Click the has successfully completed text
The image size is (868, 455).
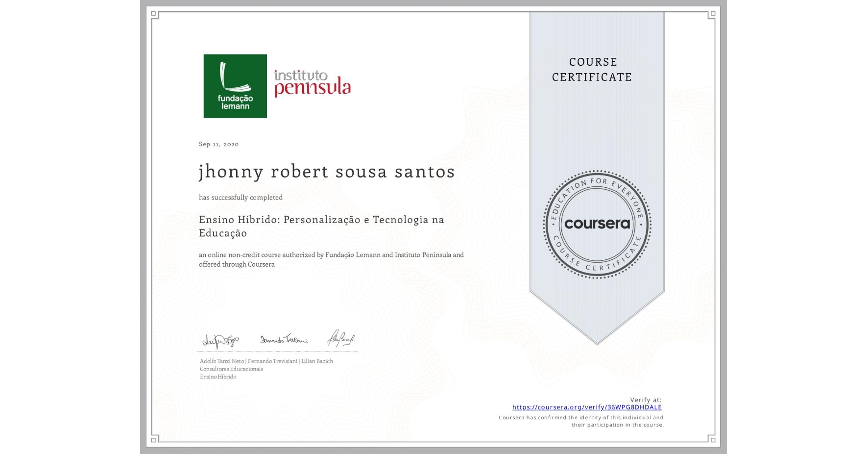tap(241, 197)
